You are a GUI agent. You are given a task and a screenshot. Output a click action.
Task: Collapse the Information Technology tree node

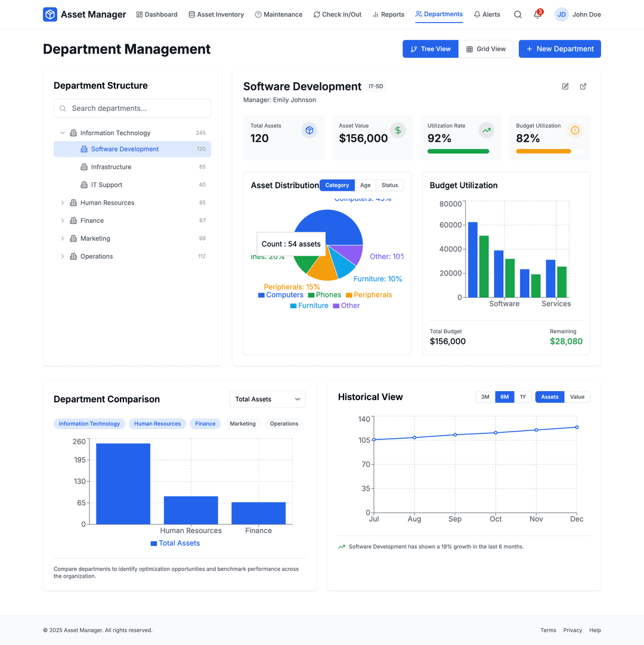pos(62,132)
